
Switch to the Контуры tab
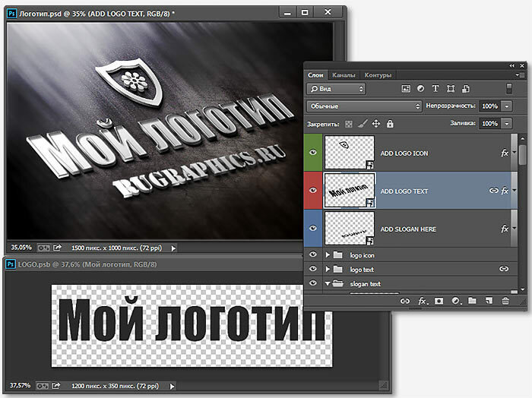pyautogui.click(x=378, y=75)
